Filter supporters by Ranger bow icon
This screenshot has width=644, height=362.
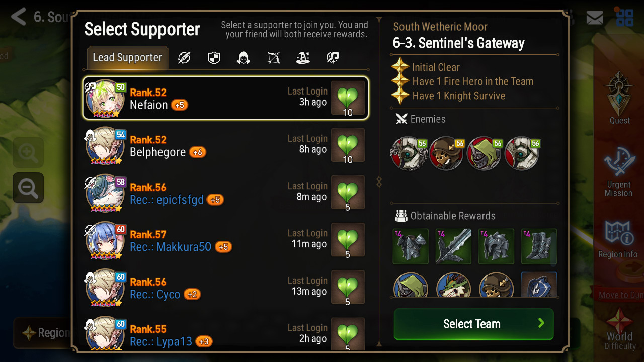pyautogui.click(x=273, y=58)
